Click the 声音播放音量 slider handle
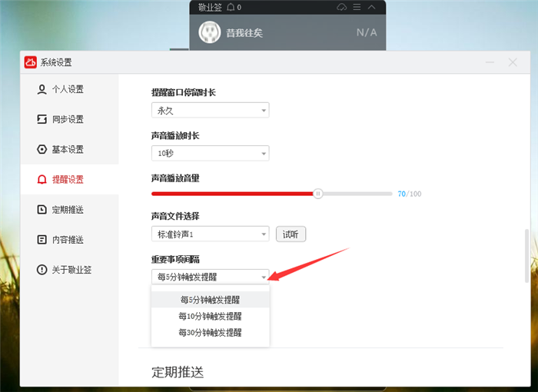Screen dimensions: 538x392 (x=318, y=194)
